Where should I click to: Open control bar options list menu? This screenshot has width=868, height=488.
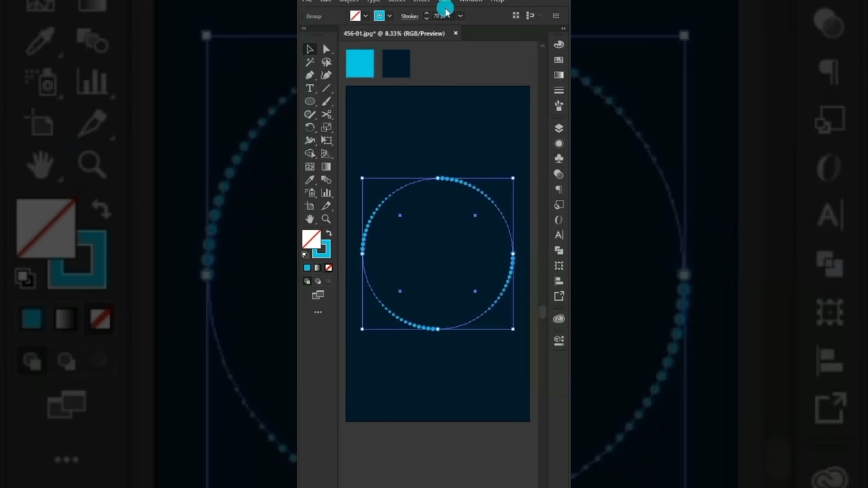click(x=556, y=16)
